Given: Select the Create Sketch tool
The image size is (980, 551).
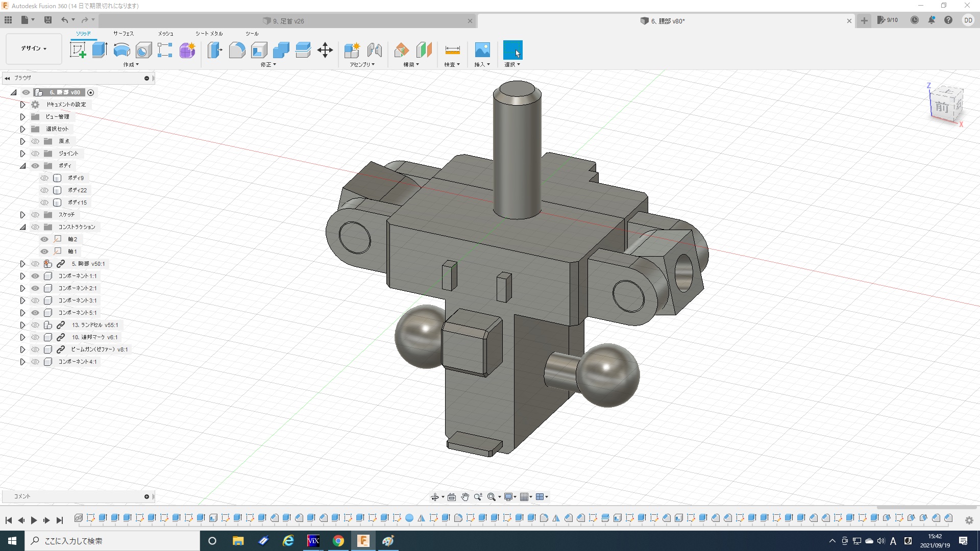Looking at the screenshot, I should (78, 50).
